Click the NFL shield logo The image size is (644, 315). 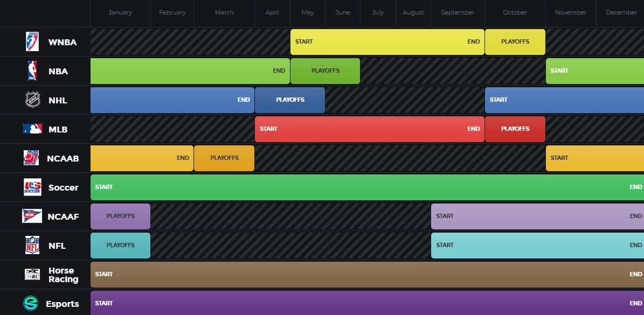(x=32, y=245)
